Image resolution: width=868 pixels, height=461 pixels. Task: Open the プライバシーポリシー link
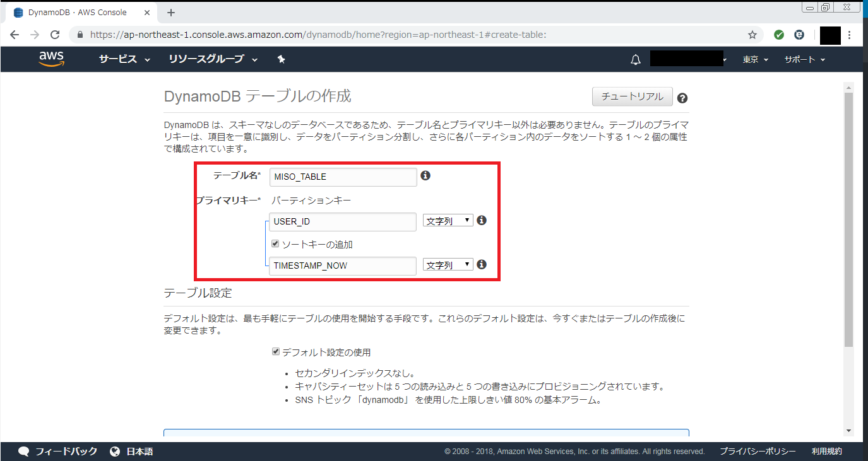758,452
